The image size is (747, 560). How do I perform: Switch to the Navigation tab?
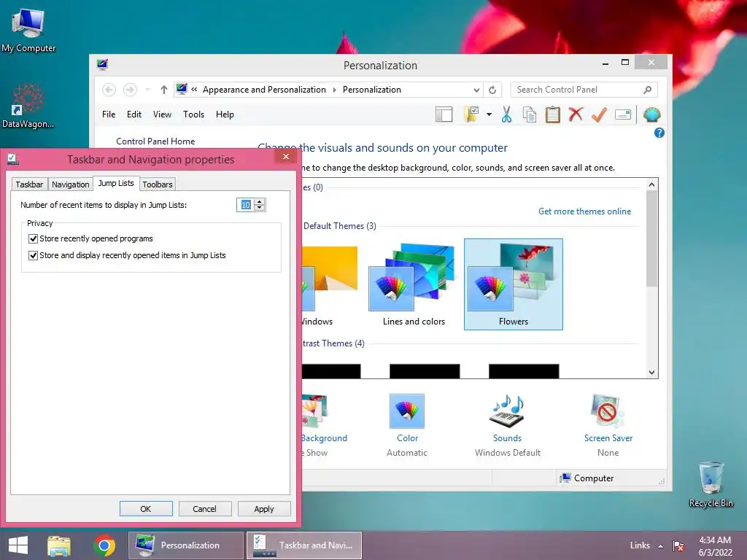71,184
